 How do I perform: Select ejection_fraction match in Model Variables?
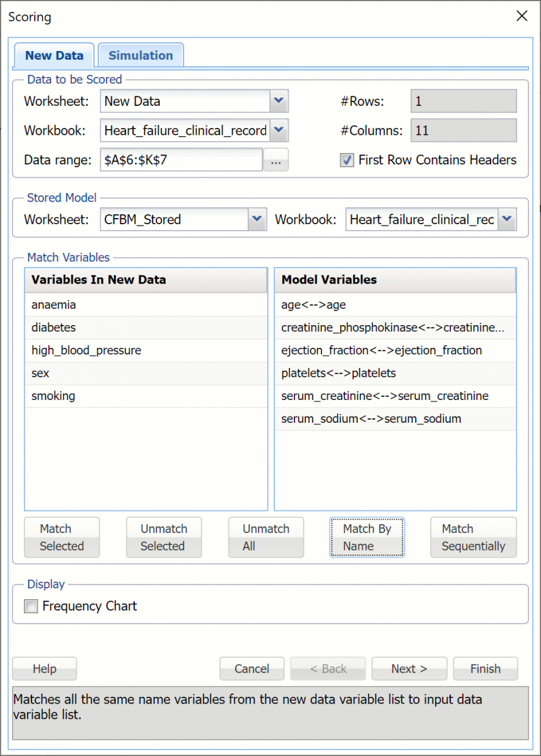tap(381, 350)
